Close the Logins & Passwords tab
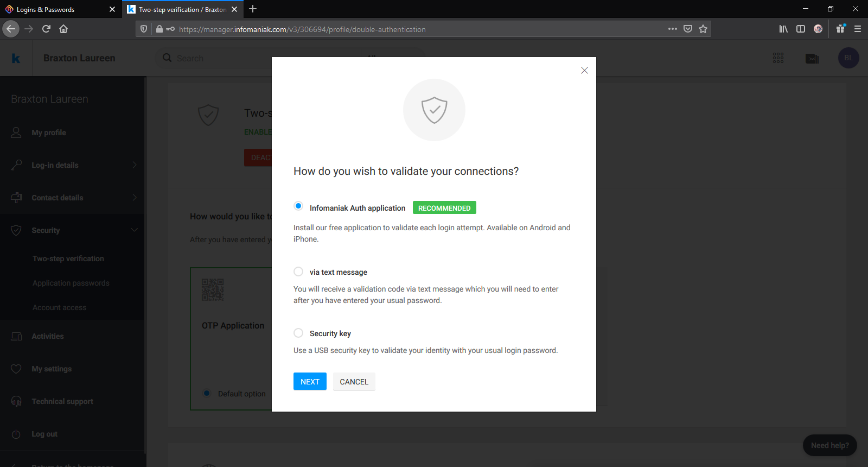This screenshot has width=868, height=467. click(x=112, y=9)
